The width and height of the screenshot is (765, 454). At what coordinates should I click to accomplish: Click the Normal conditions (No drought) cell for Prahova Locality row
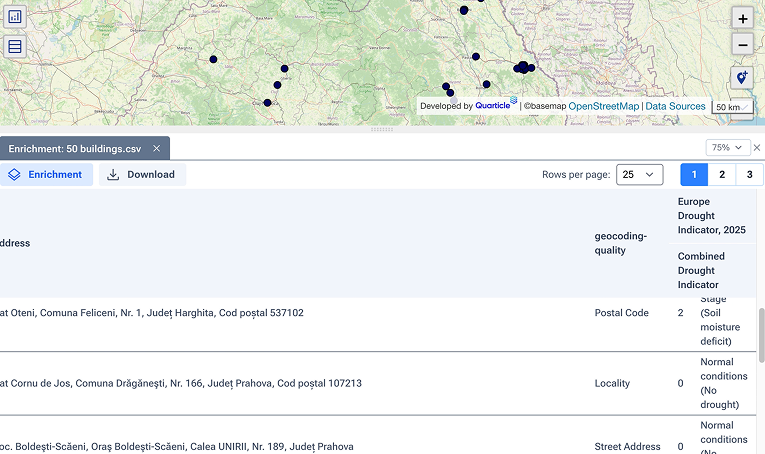click(724, 383)
